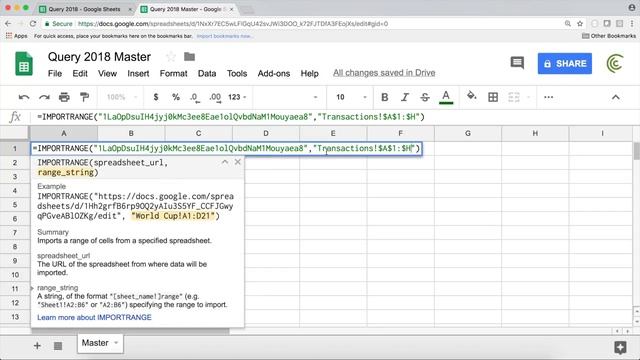Select column H header
Viewport: 640px width, 360px height.
tap(535, 133)
